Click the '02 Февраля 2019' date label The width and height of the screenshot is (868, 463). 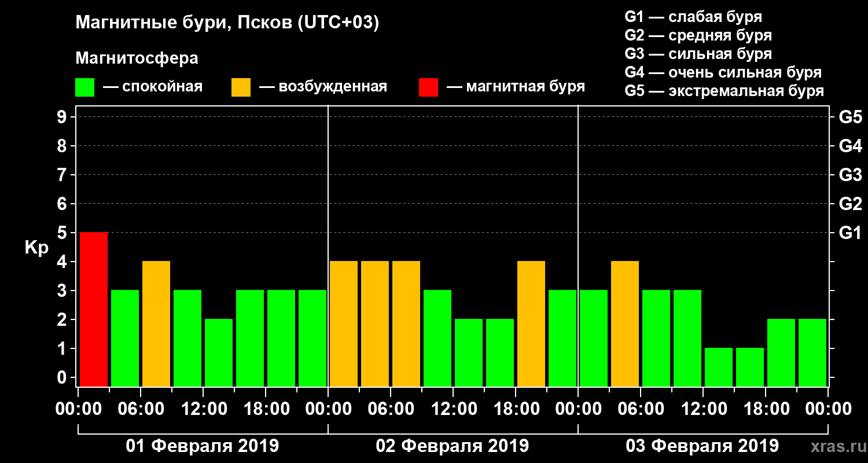[453, 446]
